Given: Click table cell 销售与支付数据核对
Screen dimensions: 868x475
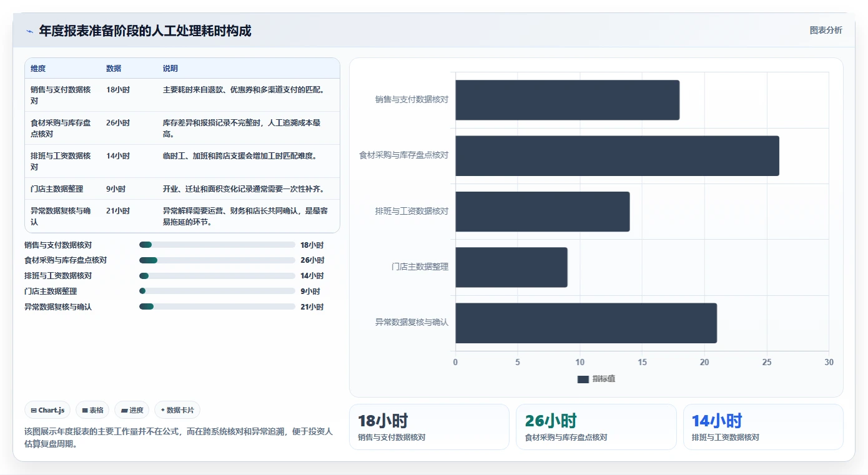Looking at the screenshot, I should [61, 95].
